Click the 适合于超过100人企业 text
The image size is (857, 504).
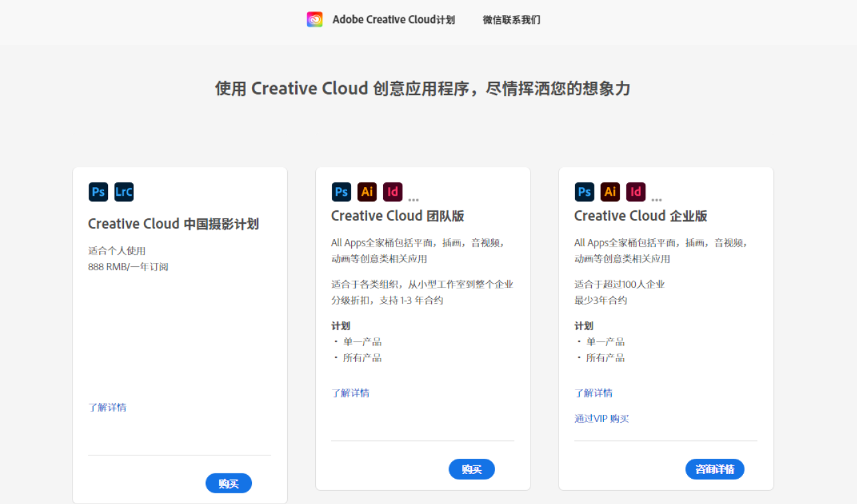[620, 284]
